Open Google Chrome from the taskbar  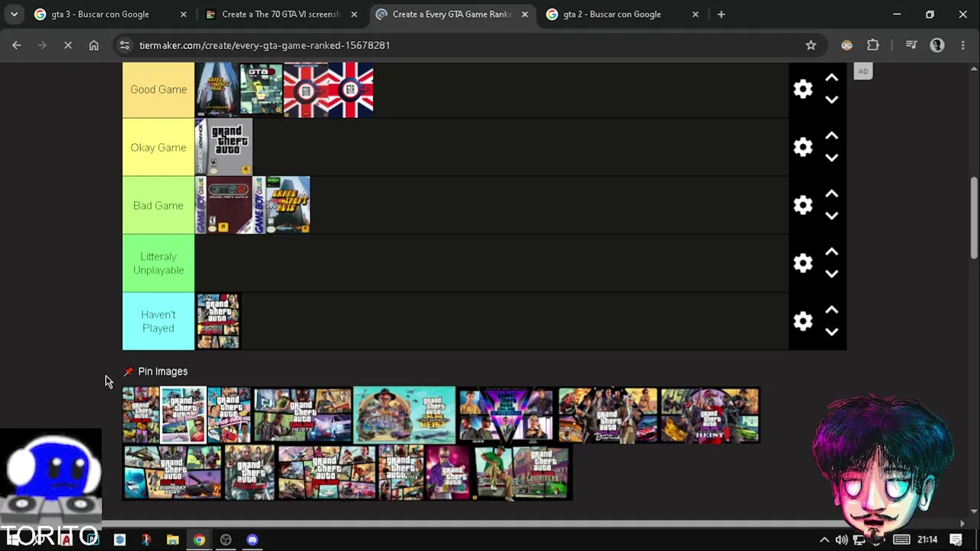[x=199, y=540]
